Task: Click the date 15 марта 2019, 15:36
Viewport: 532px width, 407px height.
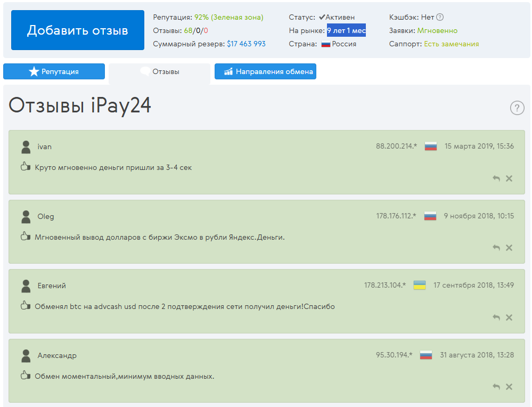Action: tap(479, 146)
